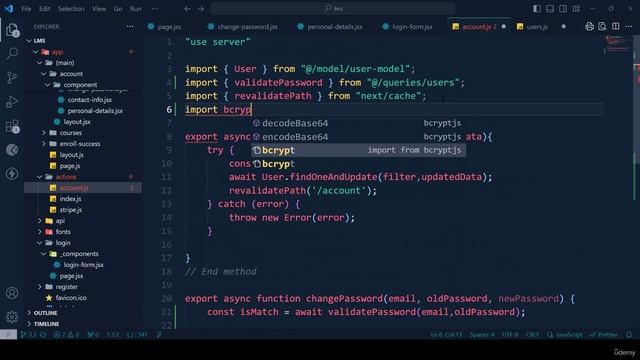Open contact-info.jsx in the explorer
The height and width of the screenshot is (360, 640).
[x=89, y=100]
